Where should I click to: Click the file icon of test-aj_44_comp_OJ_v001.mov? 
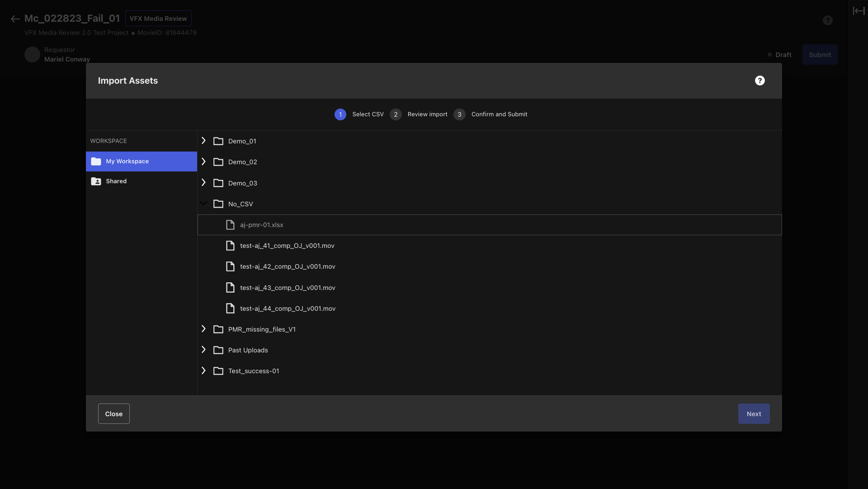click(230, 309)
